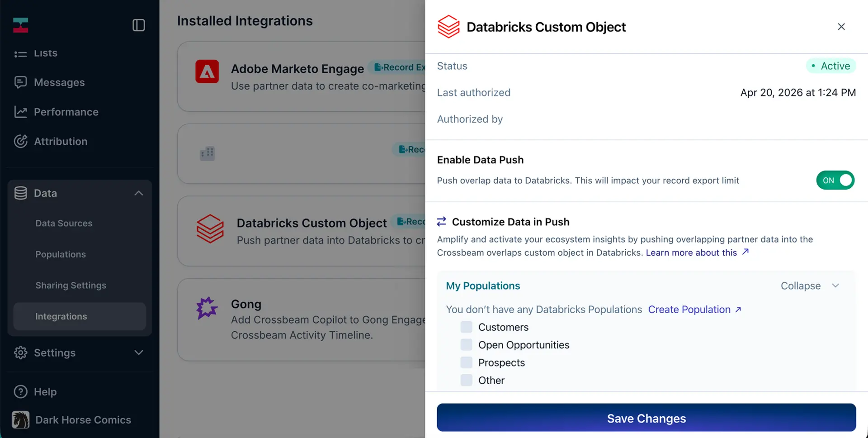Image resolution: width=868 pixels, height=438 pixels.
Task: Collapse the Data menu chevron
Action: click(138, 193)
